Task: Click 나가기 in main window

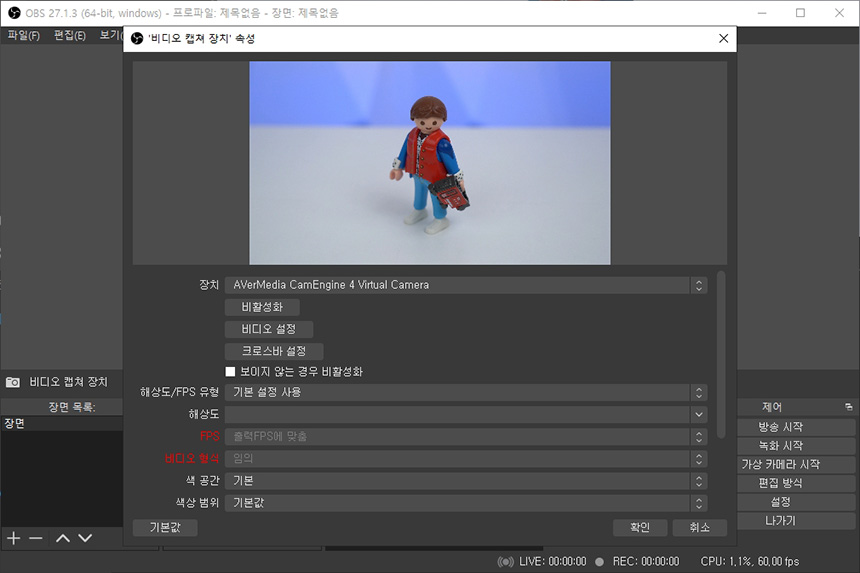Action: click(797, 520)
